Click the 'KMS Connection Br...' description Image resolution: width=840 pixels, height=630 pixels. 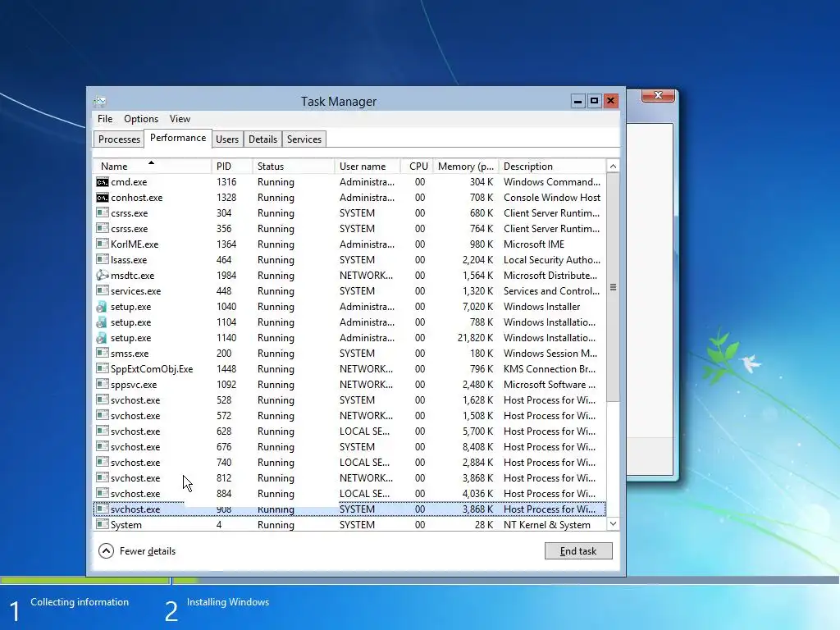tap(549, 368)
